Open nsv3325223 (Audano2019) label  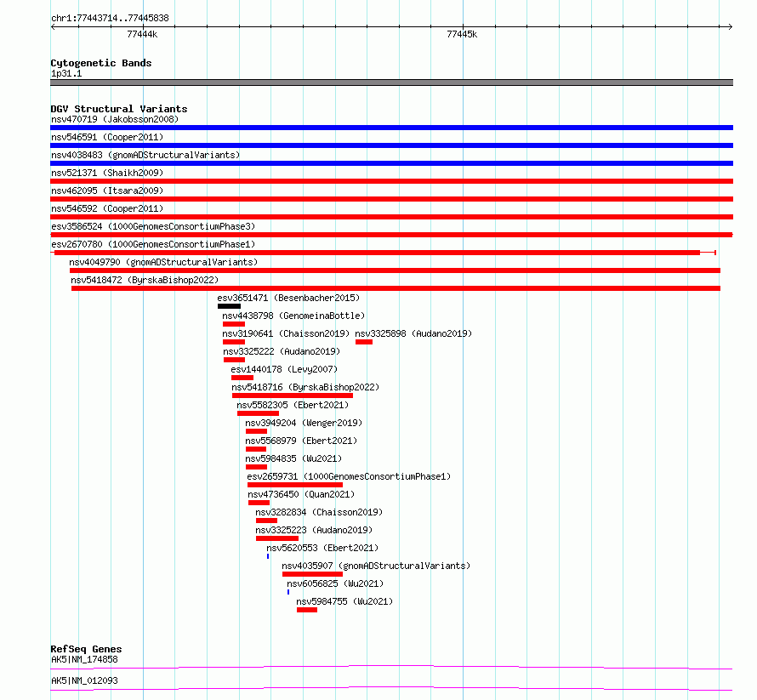point(314,530)
